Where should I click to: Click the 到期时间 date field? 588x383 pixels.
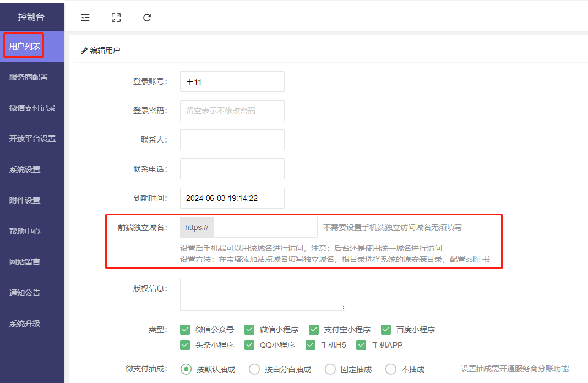[232, 198]
